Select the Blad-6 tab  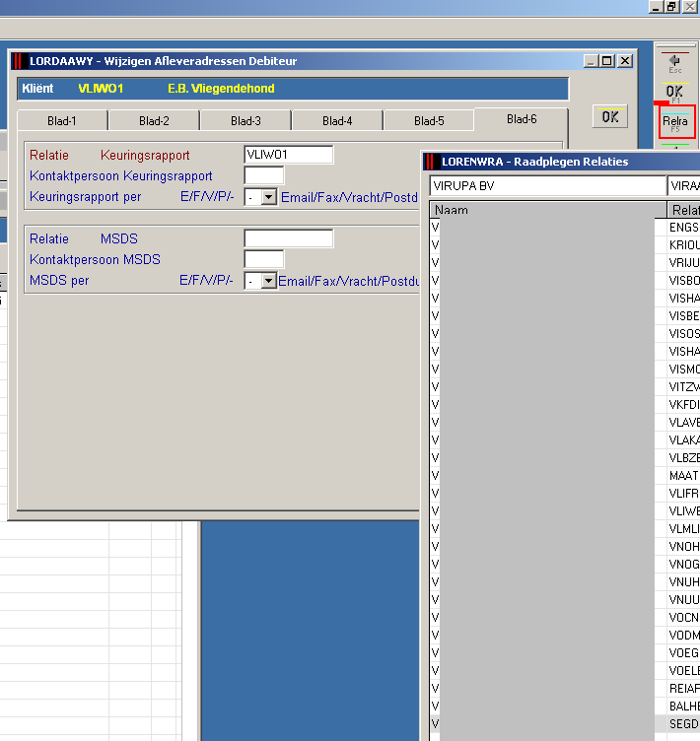click(522, 119)
